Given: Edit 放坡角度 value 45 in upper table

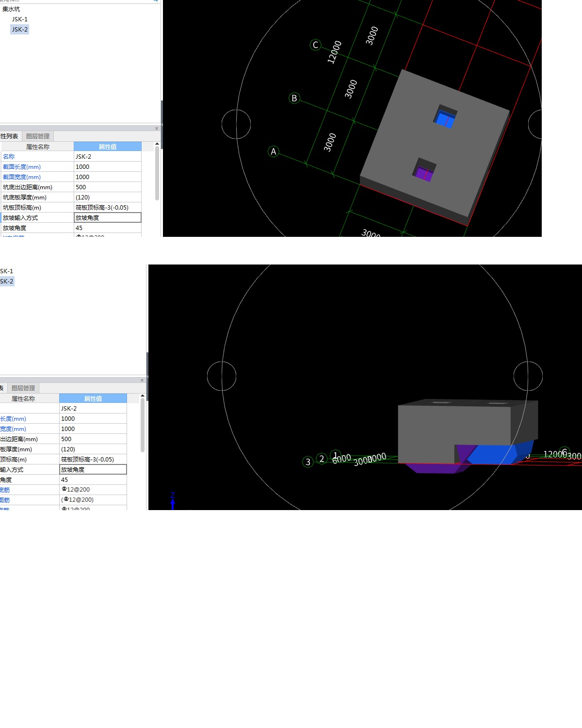Looking at the screenshot, I should tap(108, 228).
